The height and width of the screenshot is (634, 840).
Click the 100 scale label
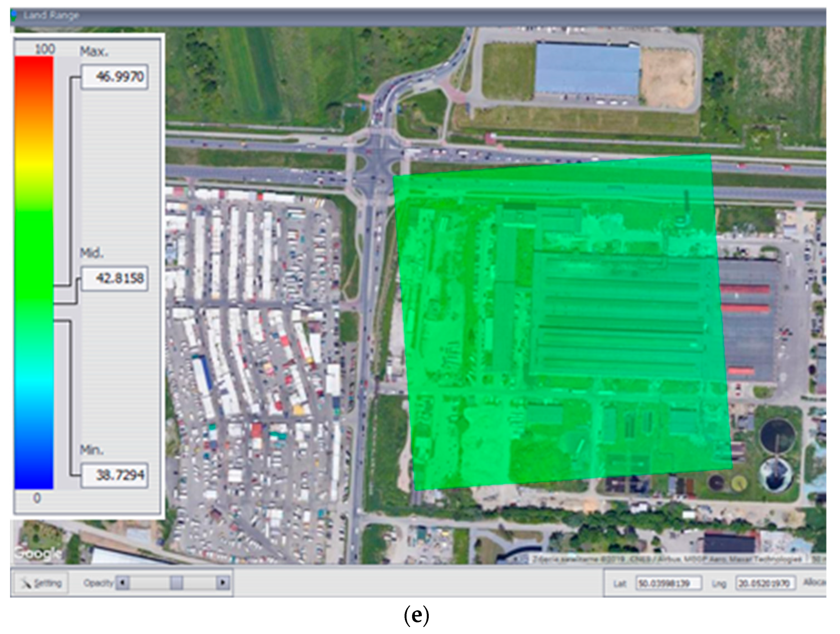pyautogui.click(x=45, y=49)
